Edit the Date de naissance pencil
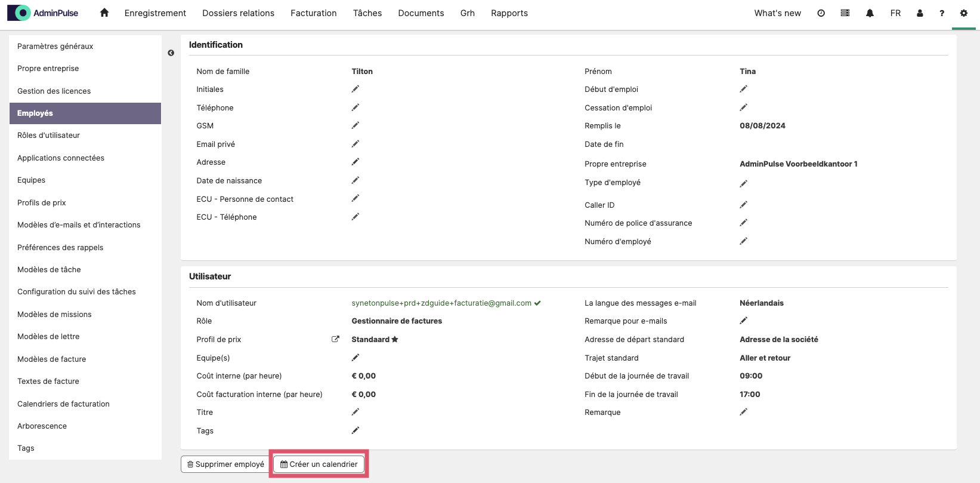This screenshot has height=483, width=980. pos(355,180)
